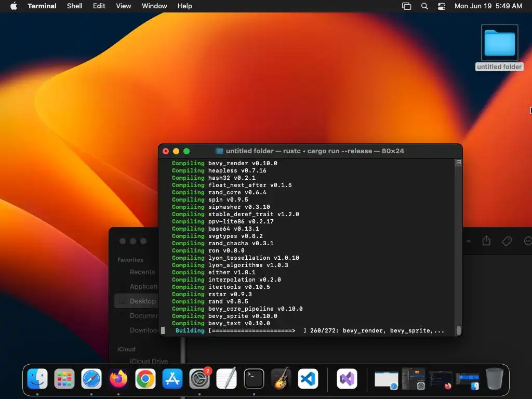Open the Apple menu
Viewport: 532px width, 399px height.
pyautogui.click(x=14, y=6)
